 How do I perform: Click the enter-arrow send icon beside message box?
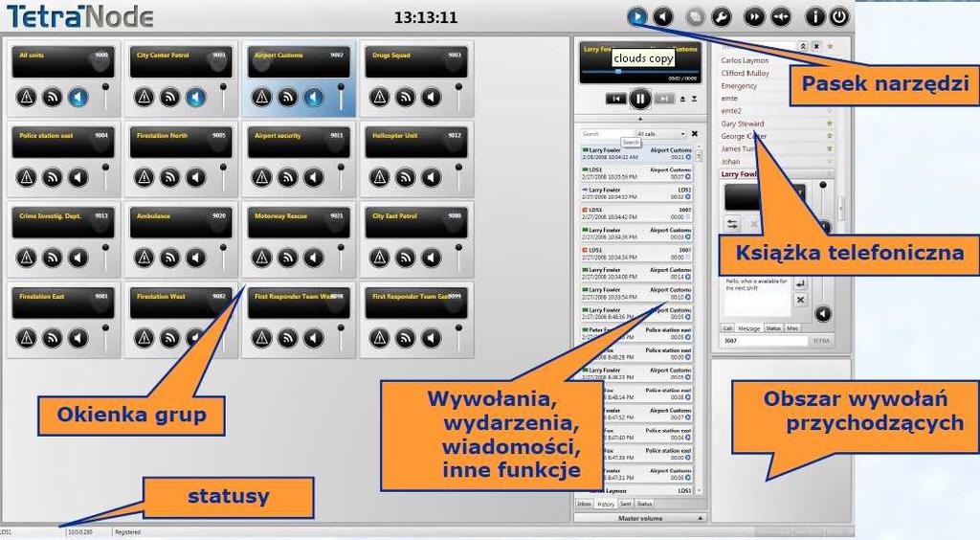[800, 283]
